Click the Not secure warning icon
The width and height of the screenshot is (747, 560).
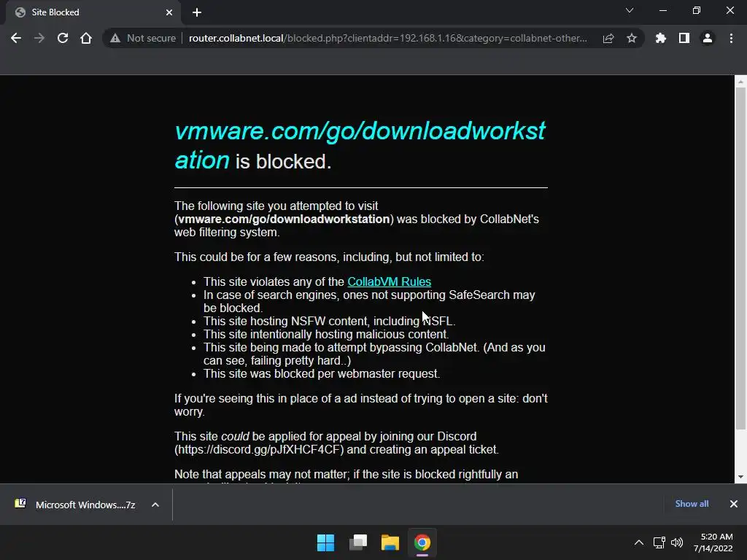pos(115,38)
